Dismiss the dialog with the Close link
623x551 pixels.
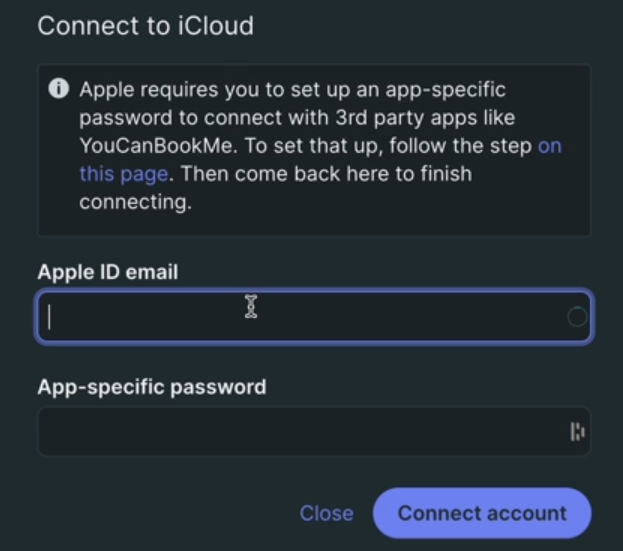point(326,513)
